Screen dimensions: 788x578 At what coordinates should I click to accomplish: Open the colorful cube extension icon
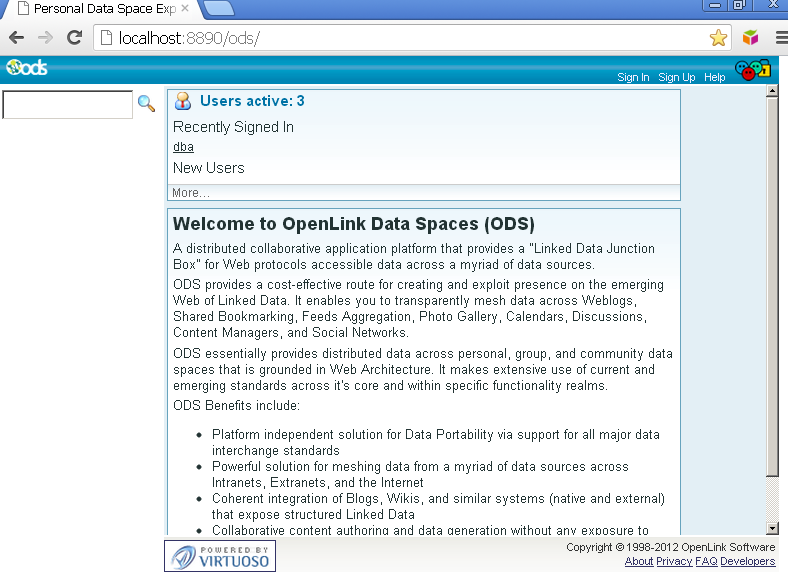click(x=750, y=38)
